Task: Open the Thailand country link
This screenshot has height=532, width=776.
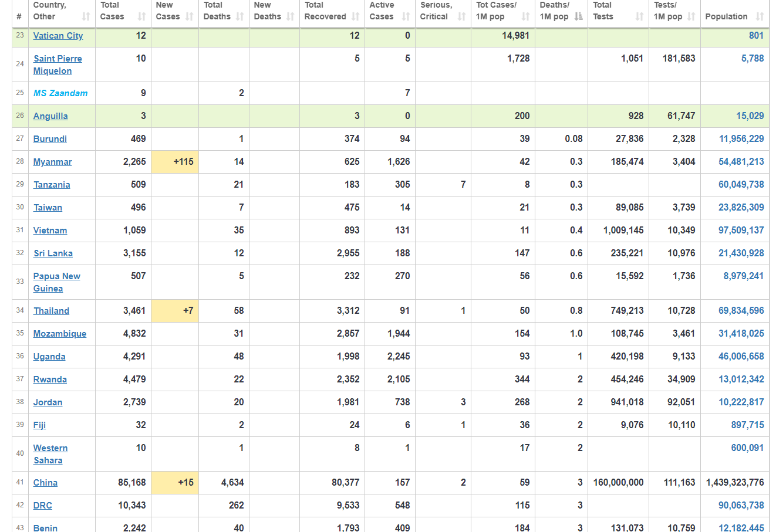Action: [51, 311]
